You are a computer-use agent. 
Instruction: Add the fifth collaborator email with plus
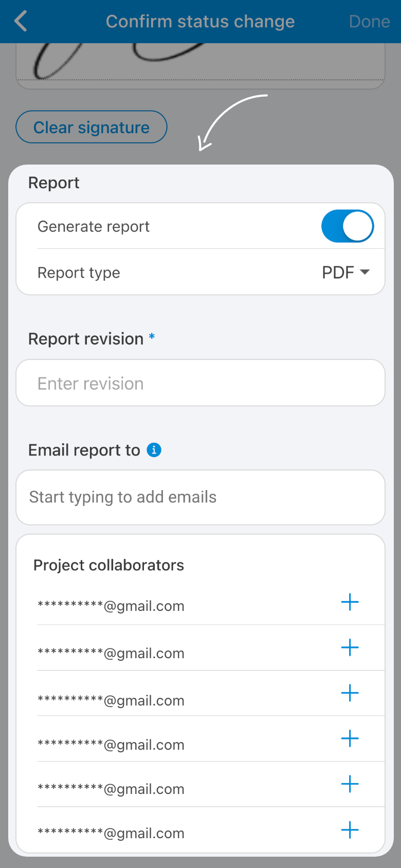(x=350, y=784)
